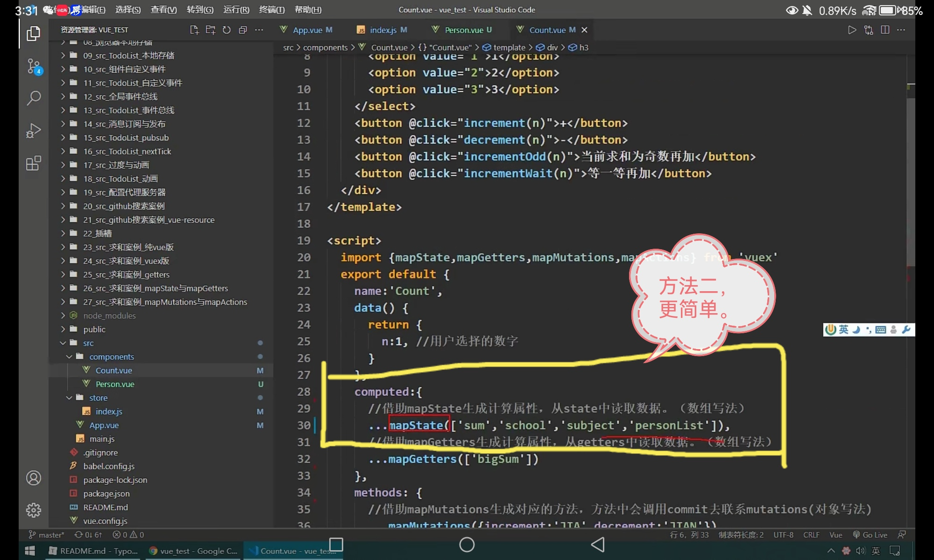This screenshot has height=560, width=934.
Task: Click the Run code play icon
Action: 852,30
